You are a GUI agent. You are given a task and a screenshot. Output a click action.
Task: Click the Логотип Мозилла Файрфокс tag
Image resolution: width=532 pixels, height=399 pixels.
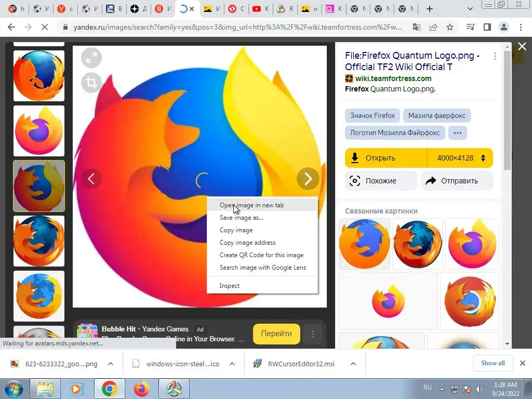point(395,132)
